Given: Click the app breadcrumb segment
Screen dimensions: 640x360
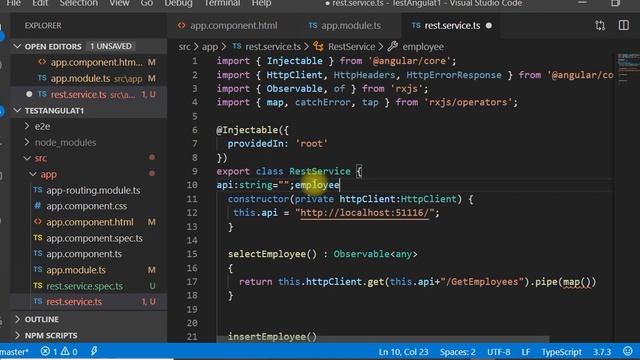Looking at the screenshot, I should pyautogui.click(x=209, y=47).
